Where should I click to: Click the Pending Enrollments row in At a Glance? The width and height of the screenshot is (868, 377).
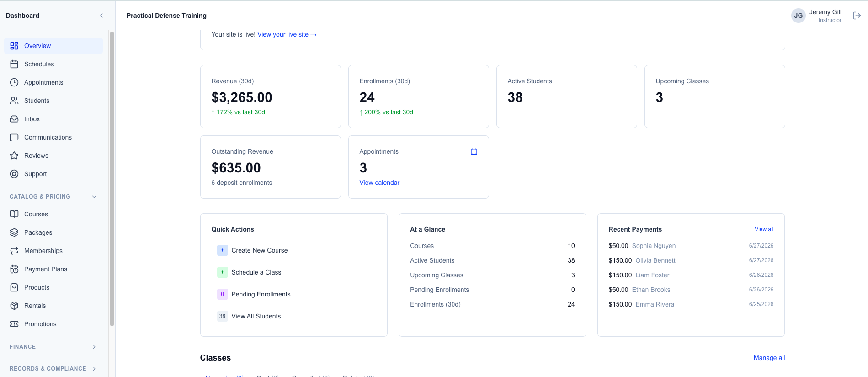coord(492,290)
